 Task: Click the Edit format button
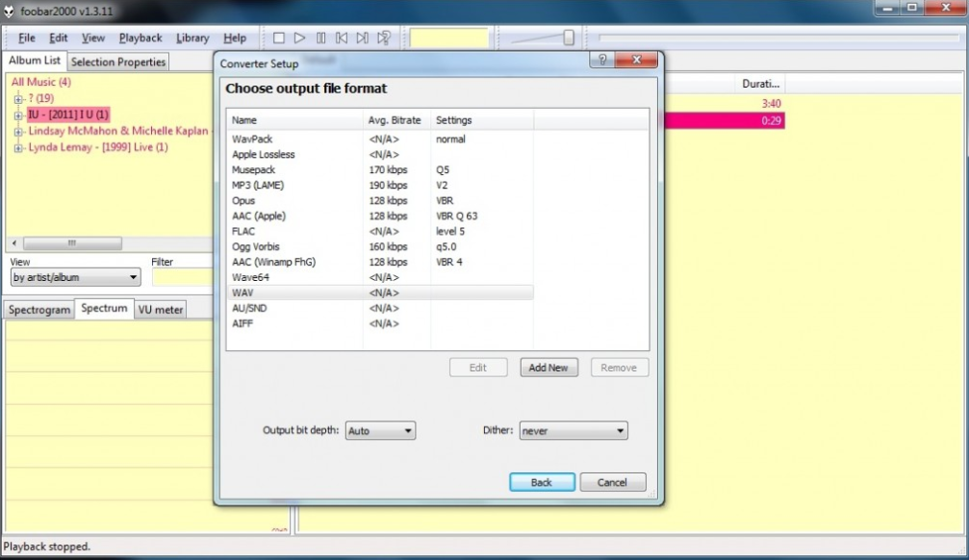pyautogui.click(x=477, y=368)
